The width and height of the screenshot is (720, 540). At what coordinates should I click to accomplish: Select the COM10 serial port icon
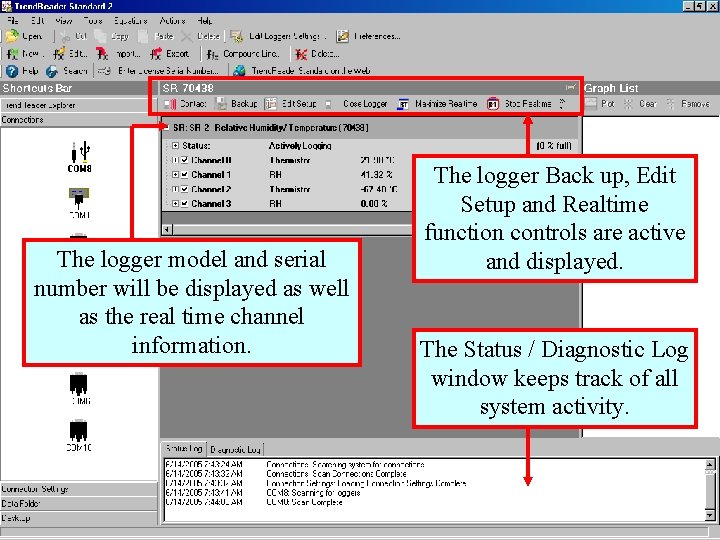[79, 430]
